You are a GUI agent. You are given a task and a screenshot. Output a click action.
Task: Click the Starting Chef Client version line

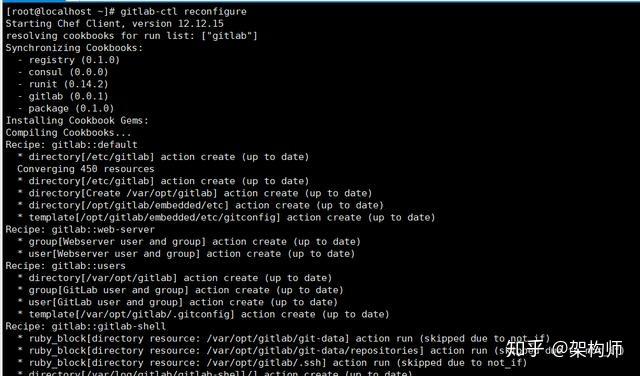click(x=115, y=24)
